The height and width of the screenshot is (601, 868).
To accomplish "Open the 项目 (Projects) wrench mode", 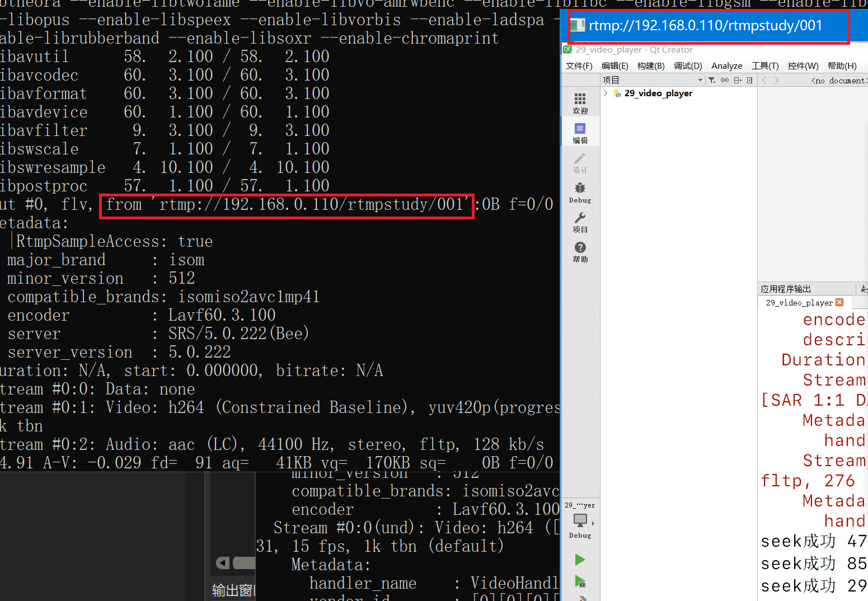I will click(x=580, y=222).
